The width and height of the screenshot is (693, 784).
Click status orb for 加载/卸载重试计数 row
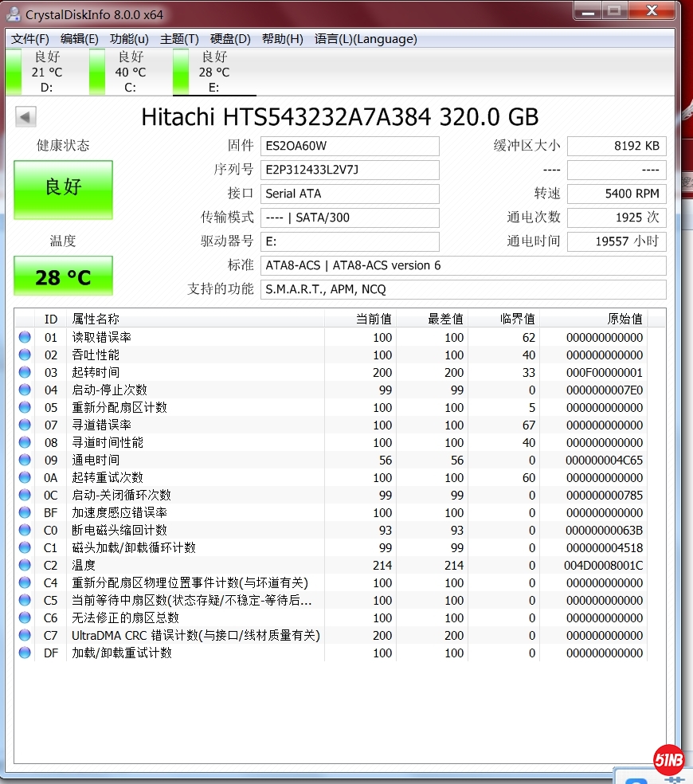tap(25, 653)
